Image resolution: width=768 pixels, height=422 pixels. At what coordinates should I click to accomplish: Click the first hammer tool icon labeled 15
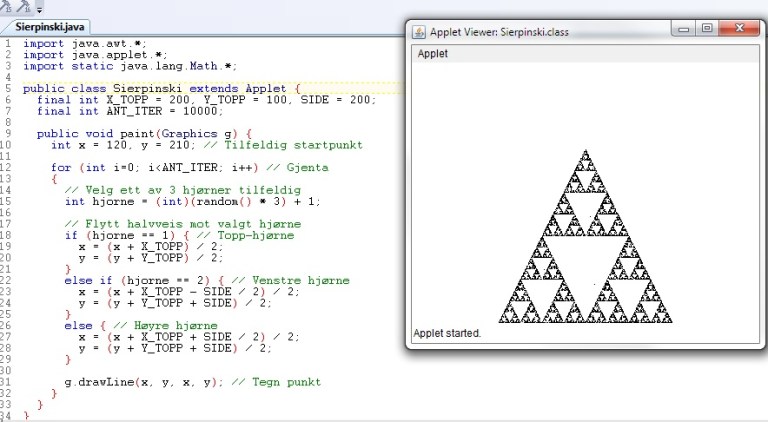pyautogui.click(x=7, y=7)
